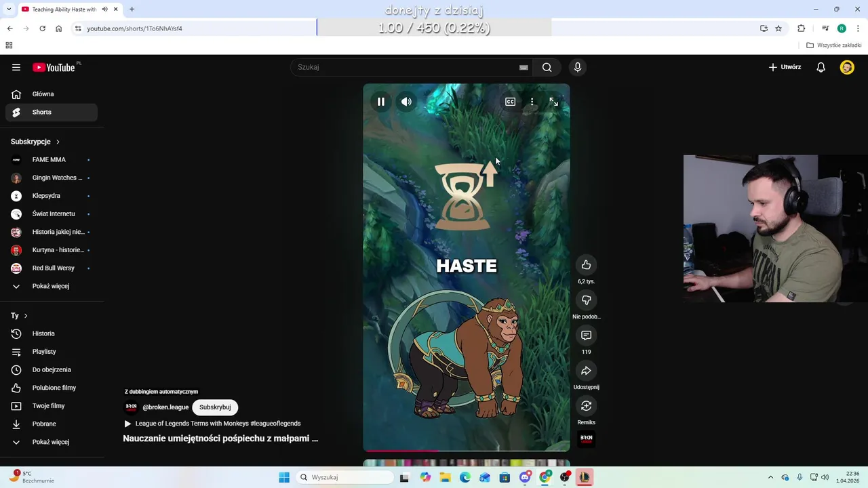Share the Short using Udostępnij icon

click(586, 371)
